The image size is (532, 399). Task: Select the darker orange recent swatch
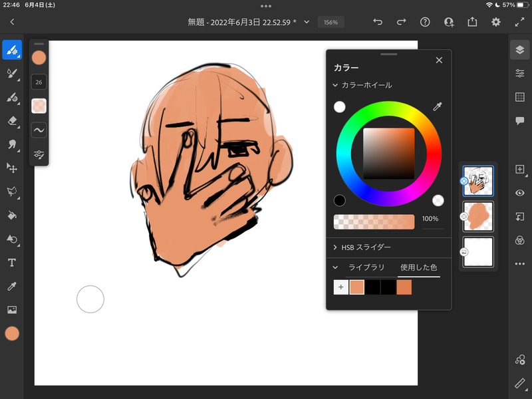point(404,287)
